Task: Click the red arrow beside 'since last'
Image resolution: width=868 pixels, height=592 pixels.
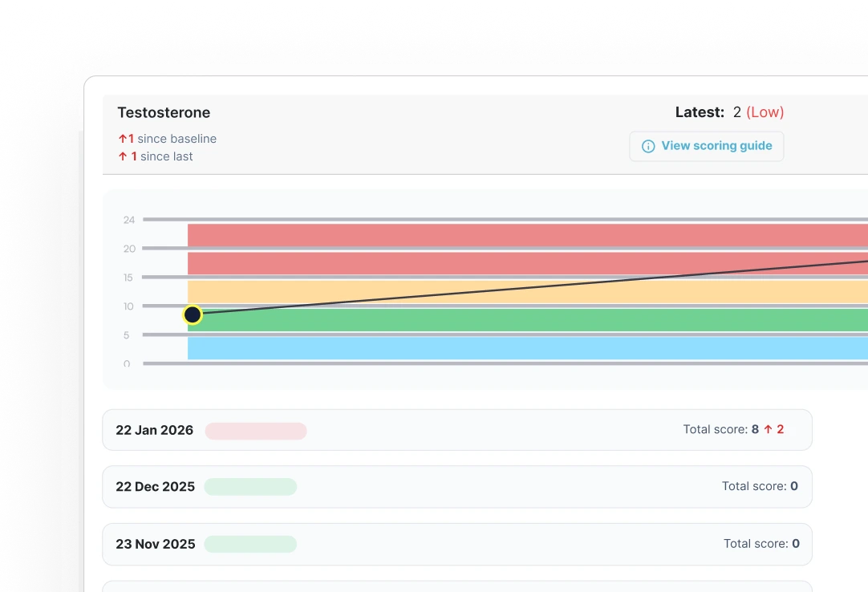Action: tap(123, 156)
